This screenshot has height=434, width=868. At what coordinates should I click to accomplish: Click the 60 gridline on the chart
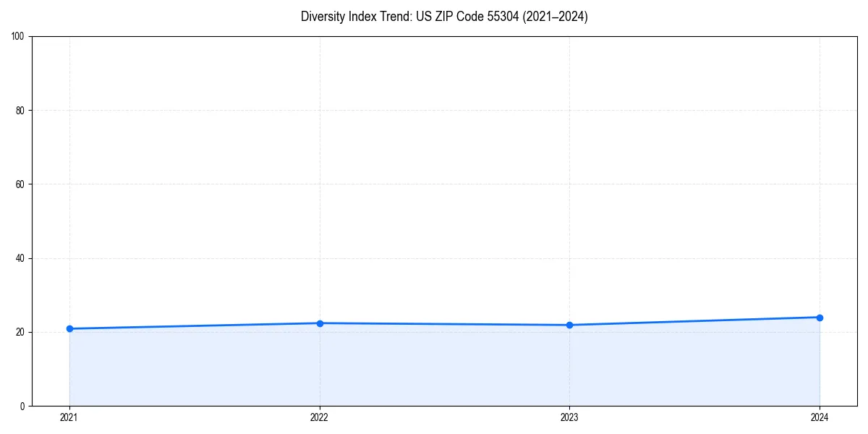434,184
